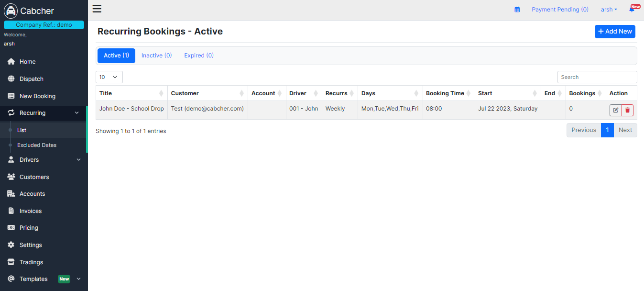Screen dimensions: 644x291
Task: Delete the John Doe booking via trash icon
Action: [628, 111]
